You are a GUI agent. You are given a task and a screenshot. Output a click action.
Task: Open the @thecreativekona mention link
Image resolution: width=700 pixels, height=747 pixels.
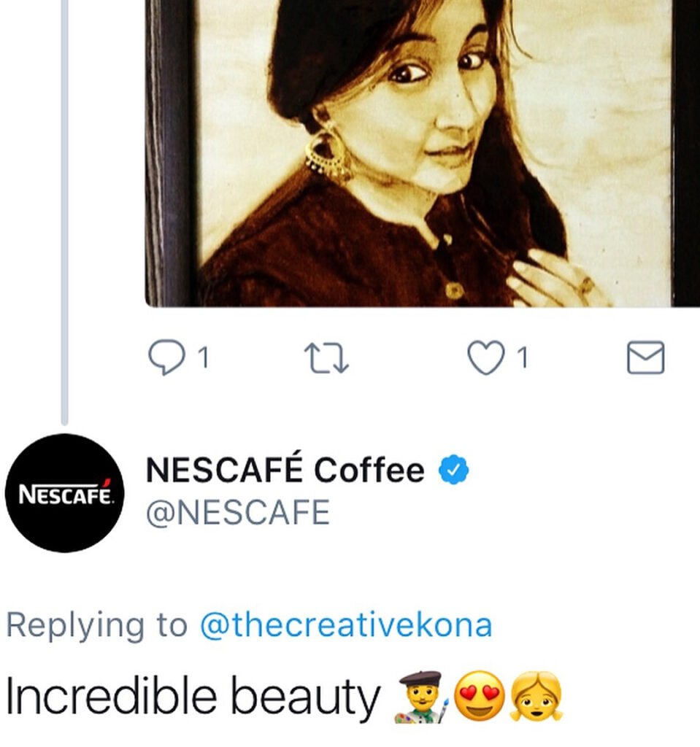pyautogui.click(x=345, y=626)
